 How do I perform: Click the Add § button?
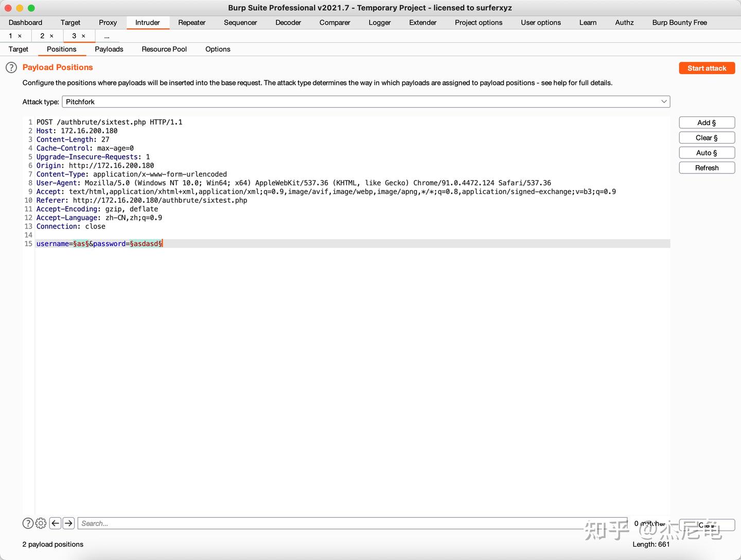[x=707, y=122]
